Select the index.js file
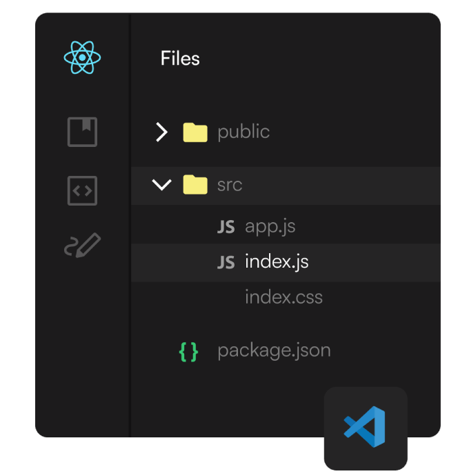The height and width of the screenshot is (476, 476). point(277,263)
